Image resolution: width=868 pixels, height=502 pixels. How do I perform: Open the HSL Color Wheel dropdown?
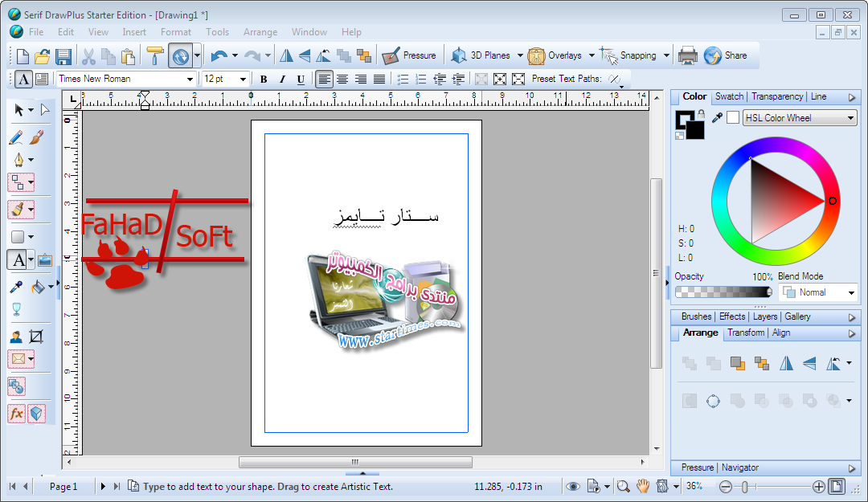pos(800,118)
